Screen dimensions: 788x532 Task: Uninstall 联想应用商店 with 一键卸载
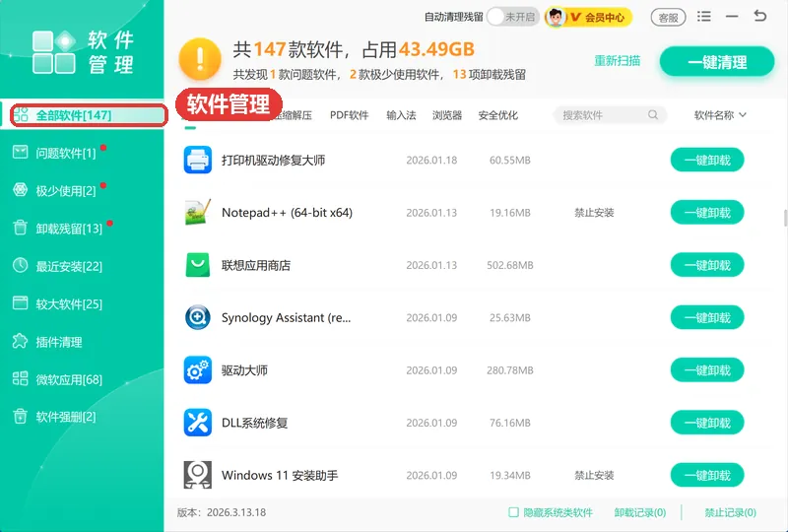707,265
